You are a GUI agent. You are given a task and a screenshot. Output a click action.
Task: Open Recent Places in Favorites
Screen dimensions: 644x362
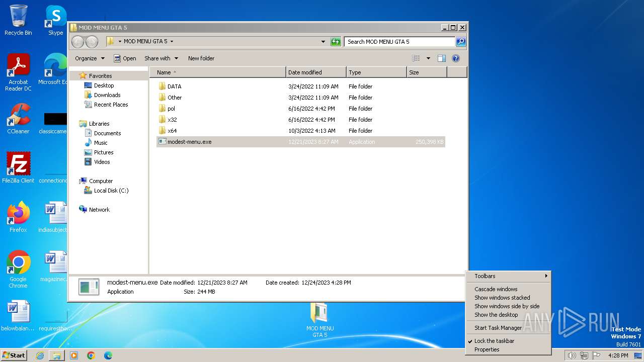point(106,105)
